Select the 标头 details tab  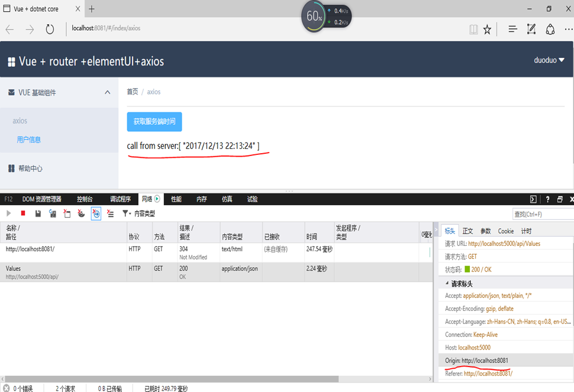tap(450, 231)
